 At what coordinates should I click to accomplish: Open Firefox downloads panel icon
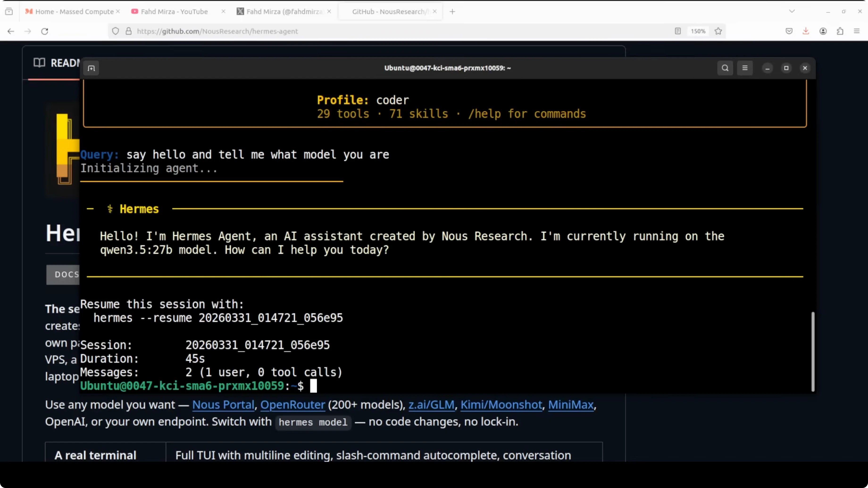click(x=806, y=31)
